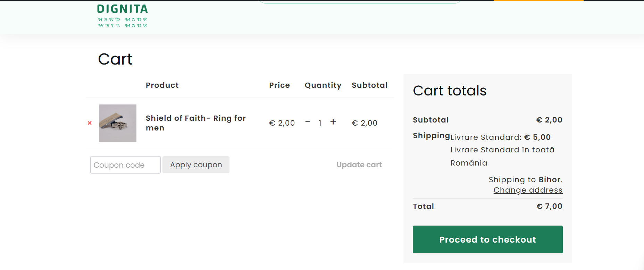Open the Dignita logo homepage
Screen dimensions: 644x270
pos(123,16)
